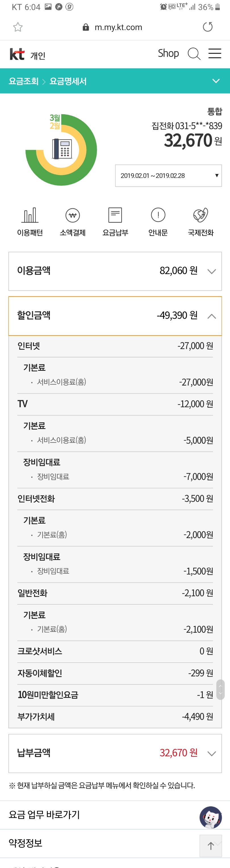This screenshot has width=230, height=868.
Task: Tap the 국제전화 international call icon
Action: (201, 221)
